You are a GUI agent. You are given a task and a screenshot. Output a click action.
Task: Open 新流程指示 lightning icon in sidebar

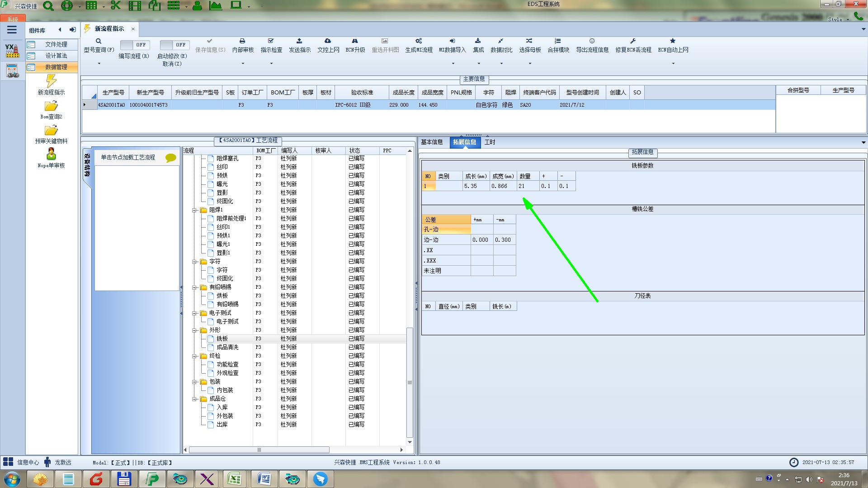[x=51, y=81]
